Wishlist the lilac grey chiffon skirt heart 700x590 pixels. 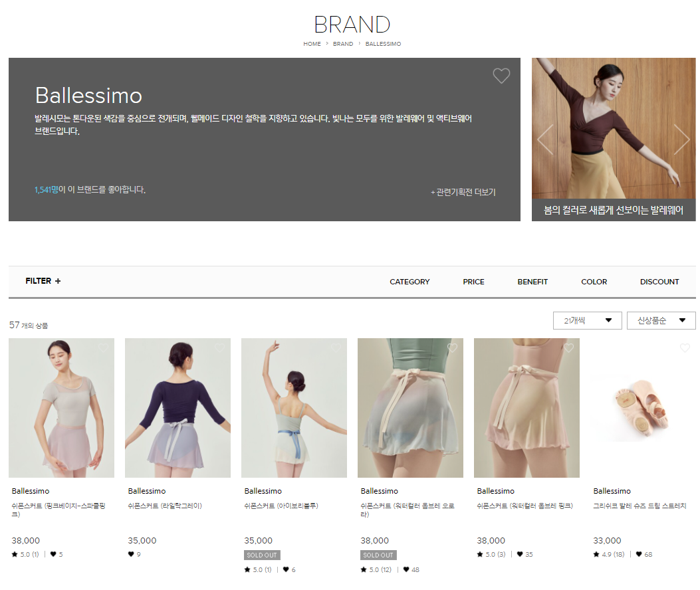click(219, 347)
